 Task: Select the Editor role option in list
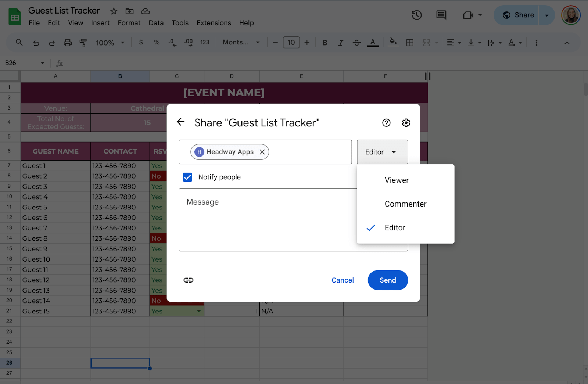pyautogui.click(x=395, y=228)
